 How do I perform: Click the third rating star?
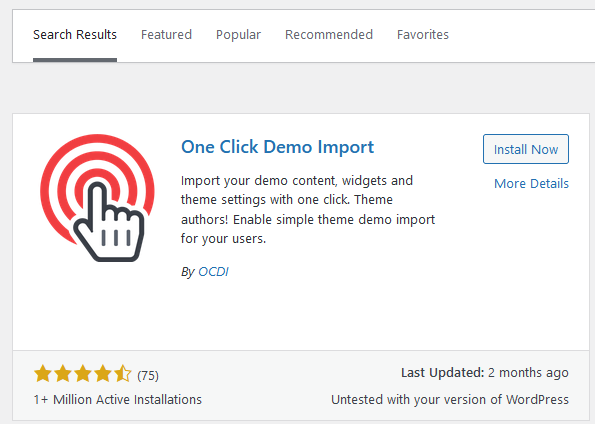83,374
